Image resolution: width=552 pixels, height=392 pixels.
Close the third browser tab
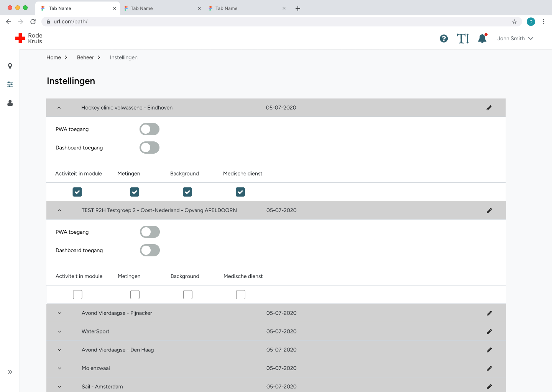(x=284, y=8)
